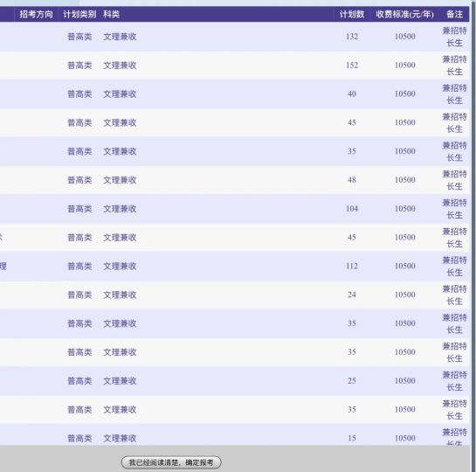This screenshot has height=472, width=476.
Task: Click 文理兼收 in the row with 15
Action: (x=120, y=438)
